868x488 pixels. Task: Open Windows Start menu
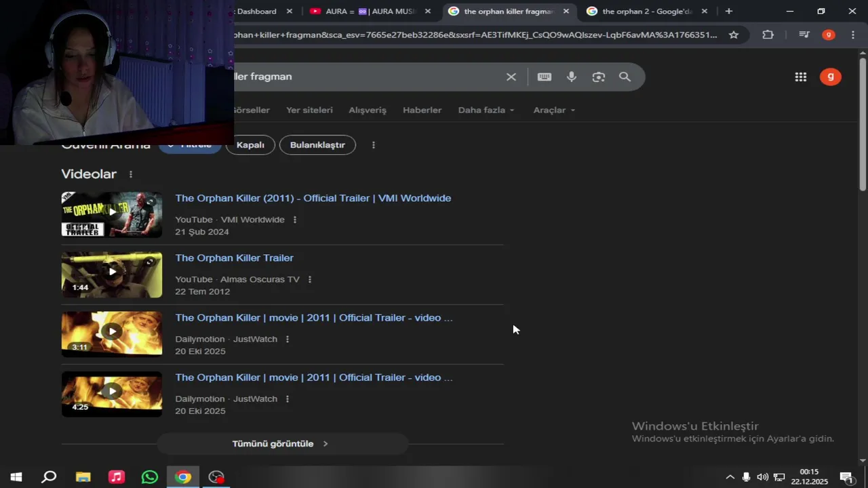pyautogui.click(x=16, y=477)
